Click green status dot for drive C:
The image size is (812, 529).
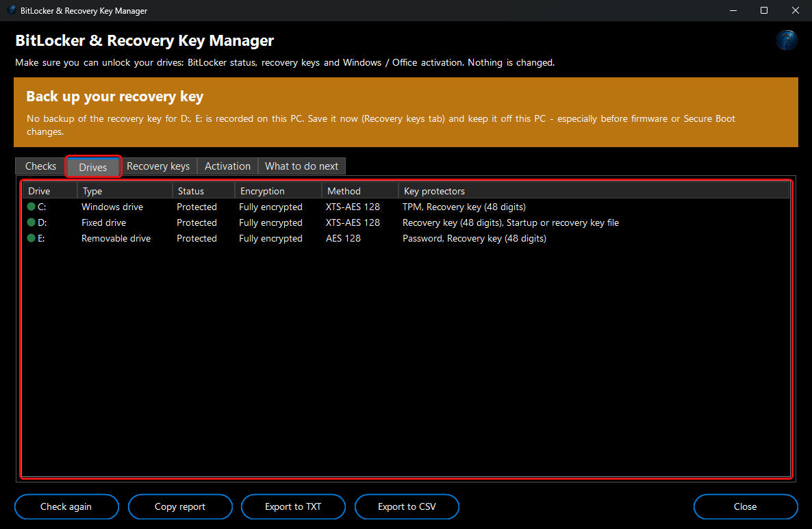tap(31, 207)
